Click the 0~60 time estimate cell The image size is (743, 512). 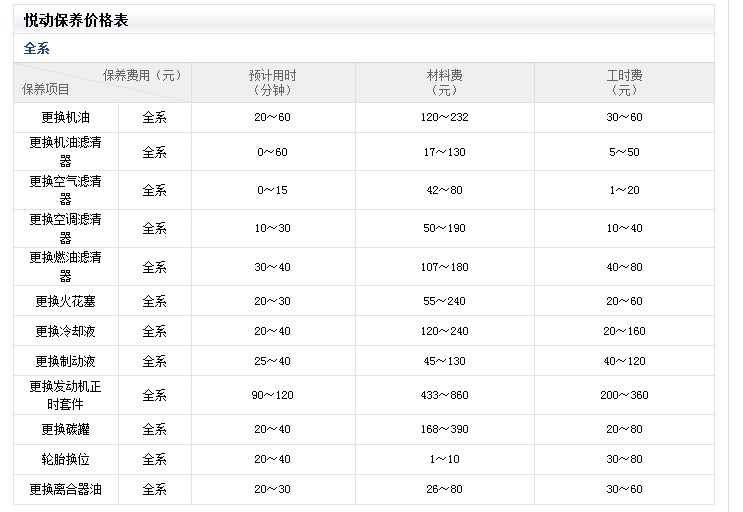point(272,152)
